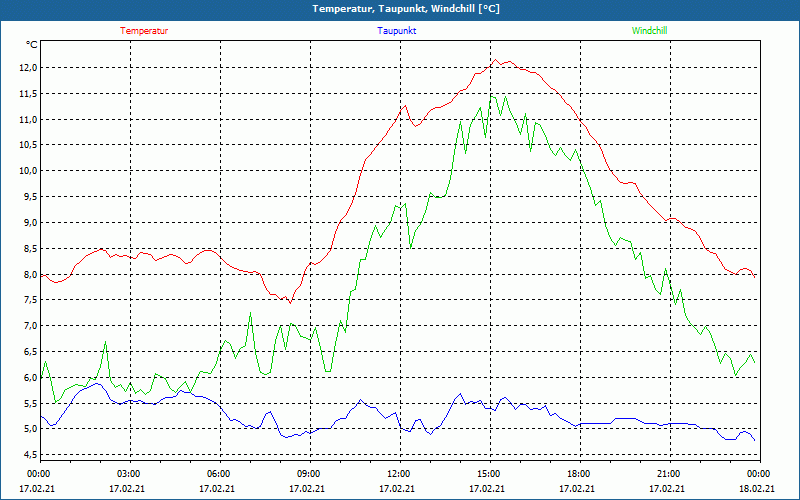Select the 10,0 y-axis tick label
800x500 pixels.
[28, 171]
